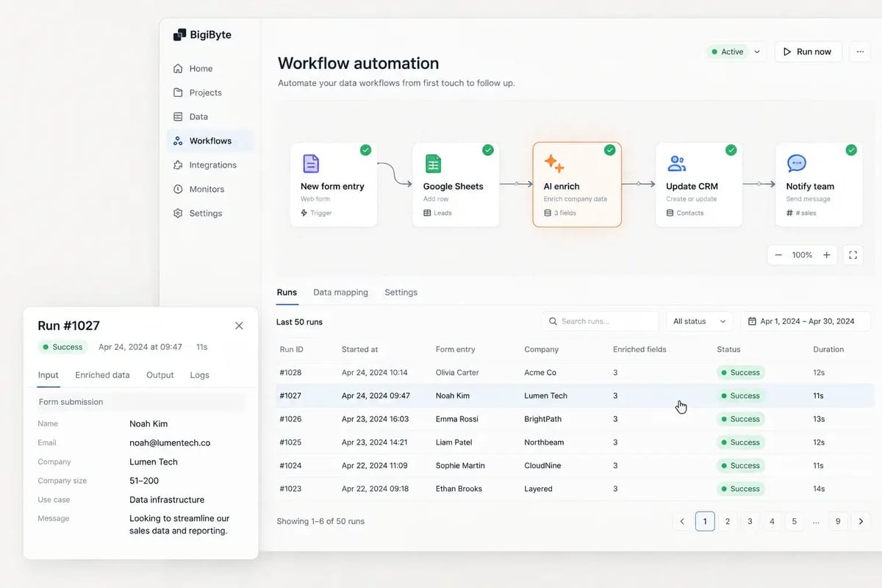This screenshot has height=588, width=882.
Task: Click the Trigger label with bolt icon
Action: (x=317, y=213)
